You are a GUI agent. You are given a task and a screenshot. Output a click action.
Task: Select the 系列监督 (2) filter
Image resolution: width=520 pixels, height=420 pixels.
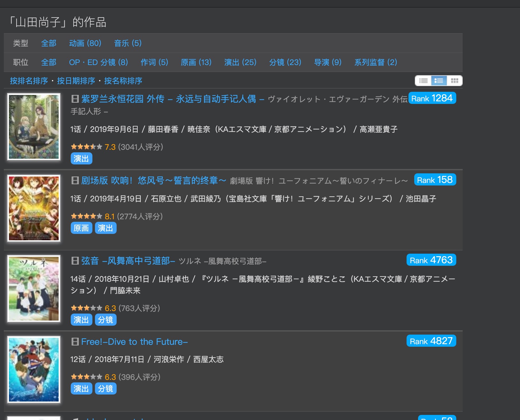coord(375,62)
